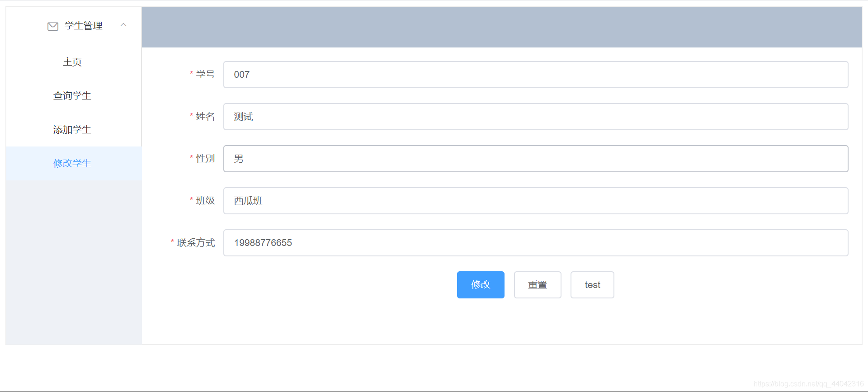Click the envelope icon beside 学生管理

tap(53, 26)
